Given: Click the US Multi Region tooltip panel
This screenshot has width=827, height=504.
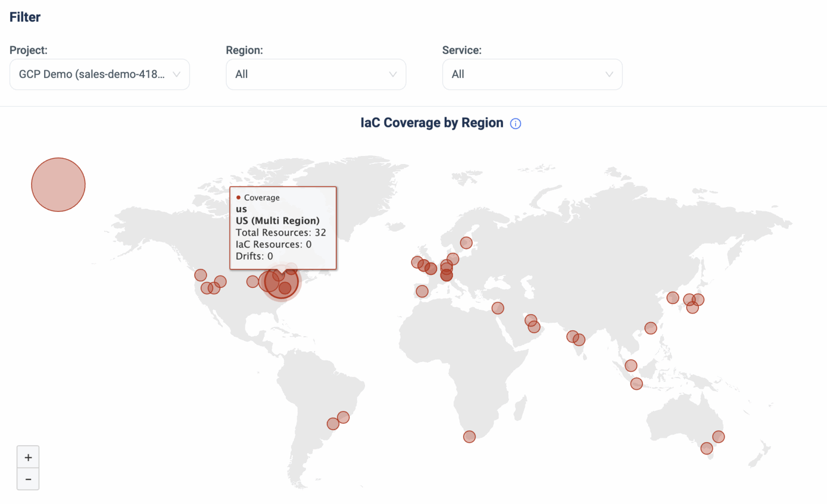Looking at the screenshot, I should [283, 228].
